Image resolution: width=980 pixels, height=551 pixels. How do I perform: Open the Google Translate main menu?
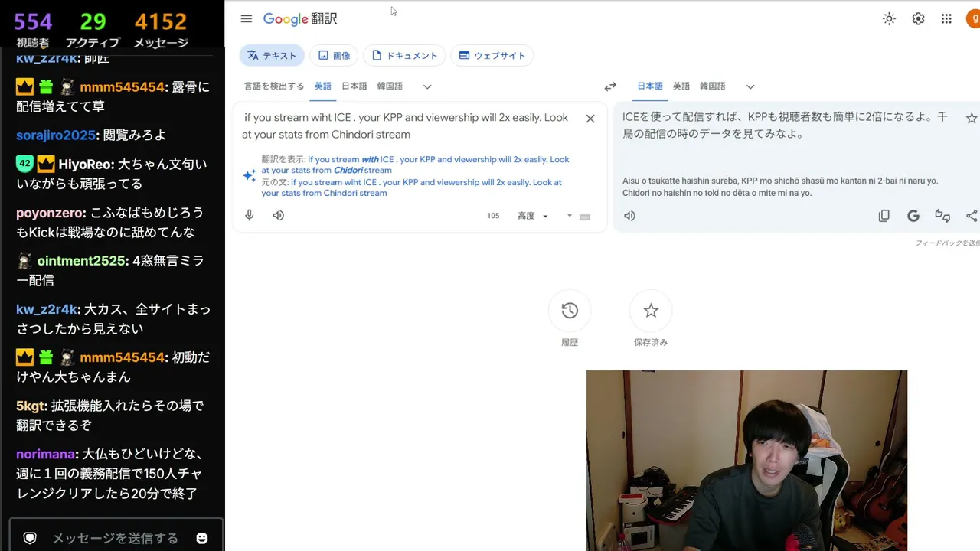[x=246, y=19]
